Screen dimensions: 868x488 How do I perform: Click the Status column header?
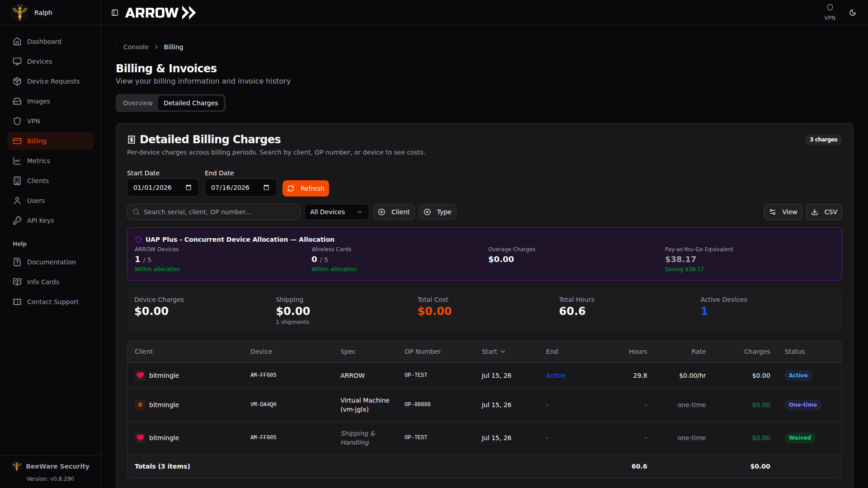[795, 352]
